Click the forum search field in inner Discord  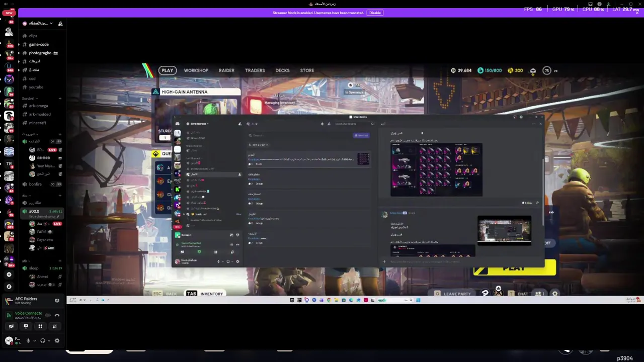click(299, 135)
